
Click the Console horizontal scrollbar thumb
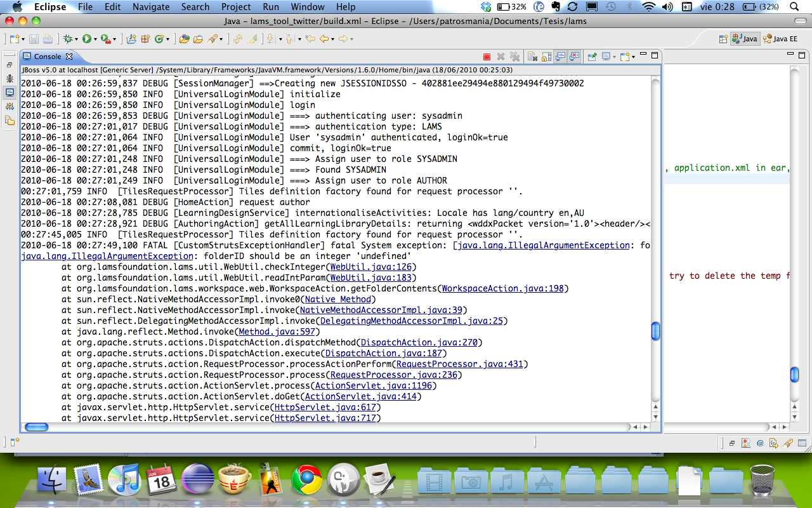tap(37, 427)
